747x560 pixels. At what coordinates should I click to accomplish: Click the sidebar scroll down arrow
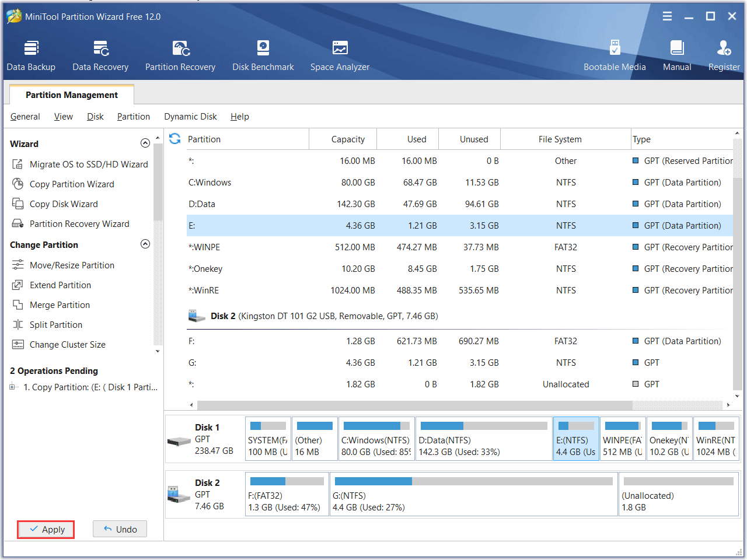click(x=158, y=351)
